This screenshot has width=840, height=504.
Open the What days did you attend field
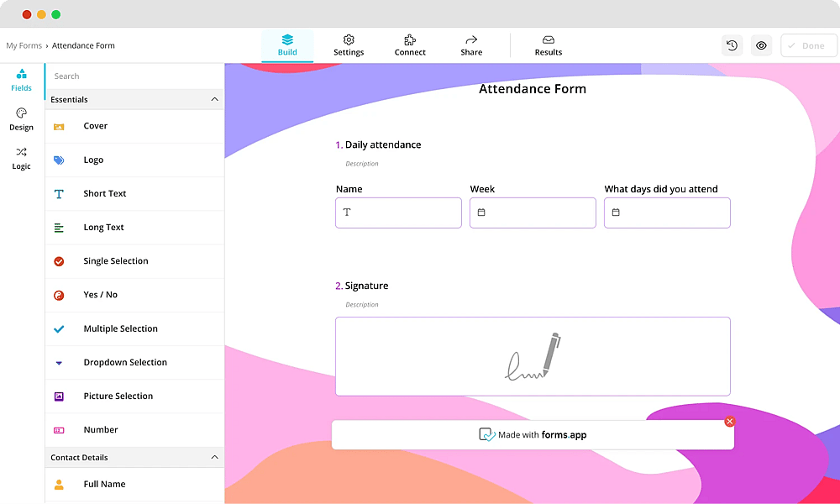(667, 213)
